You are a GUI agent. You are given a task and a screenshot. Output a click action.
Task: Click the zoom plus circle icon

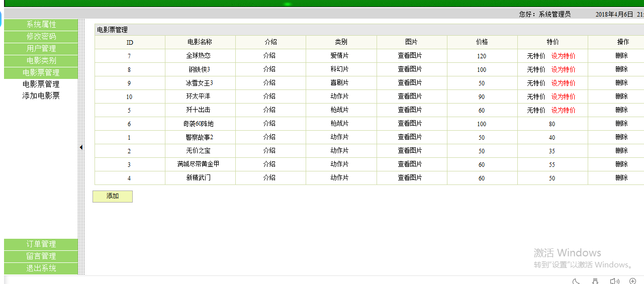click(633, 281)
